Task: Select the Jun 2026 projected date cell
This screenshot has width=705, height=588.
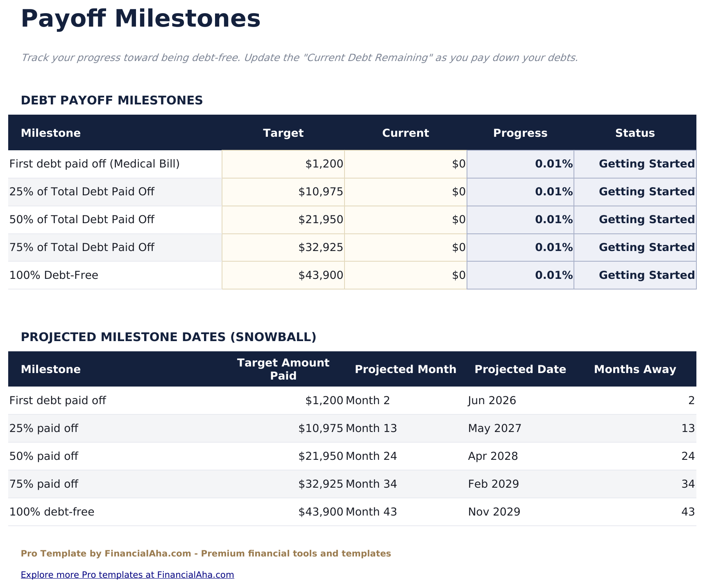Action: click(x=492, y=400)
